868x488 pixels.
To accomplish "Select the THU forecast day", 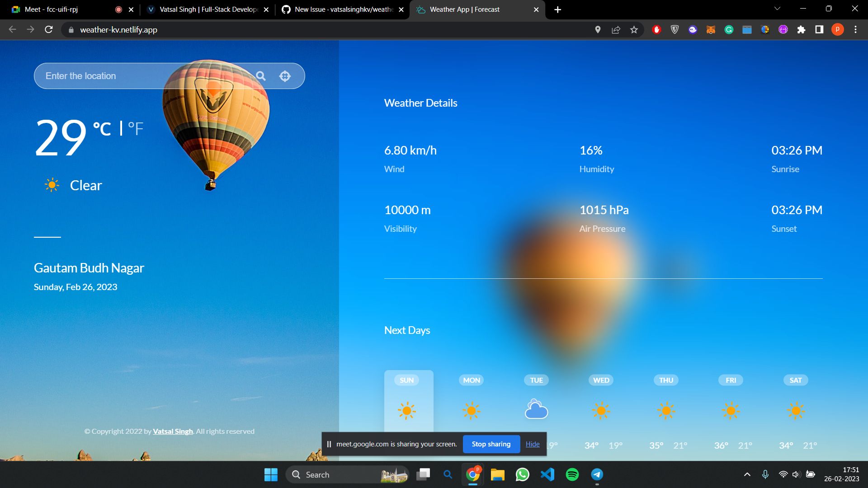I will click(x=666, y=380).
